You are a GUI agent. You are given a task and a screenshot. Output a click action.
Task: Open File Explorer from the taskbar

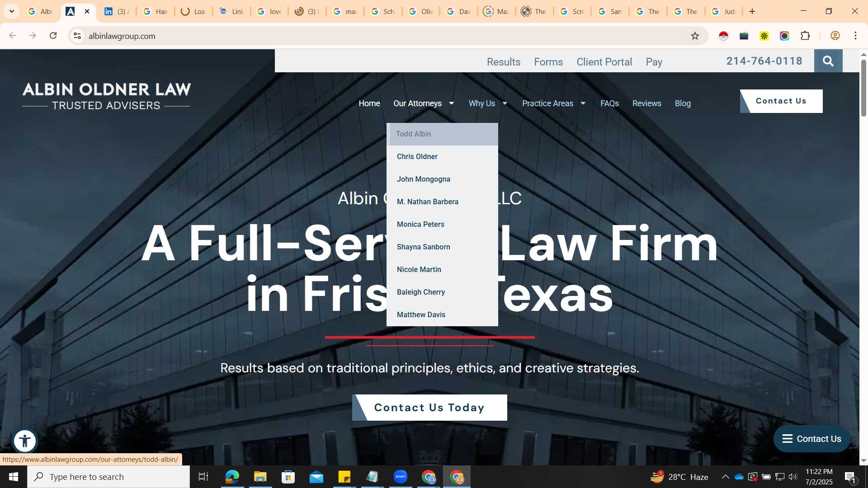point(260,477)
